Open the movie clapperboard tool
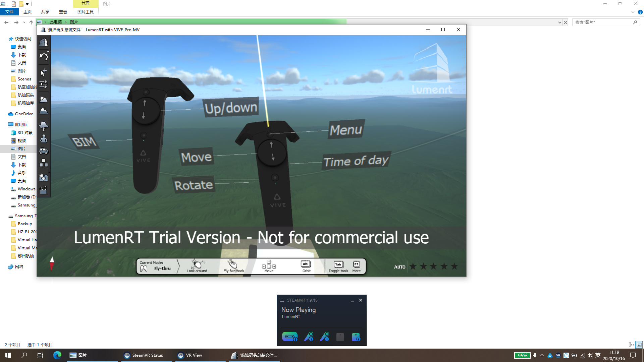This screenshot has width=644, height=362. pos(44,190)
